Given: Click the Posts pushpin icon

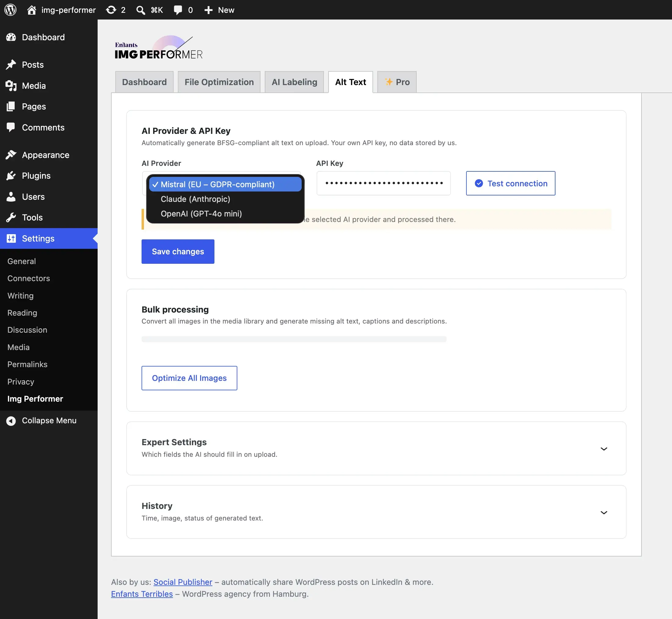Looking at the screenshot, I should (11, 65).
